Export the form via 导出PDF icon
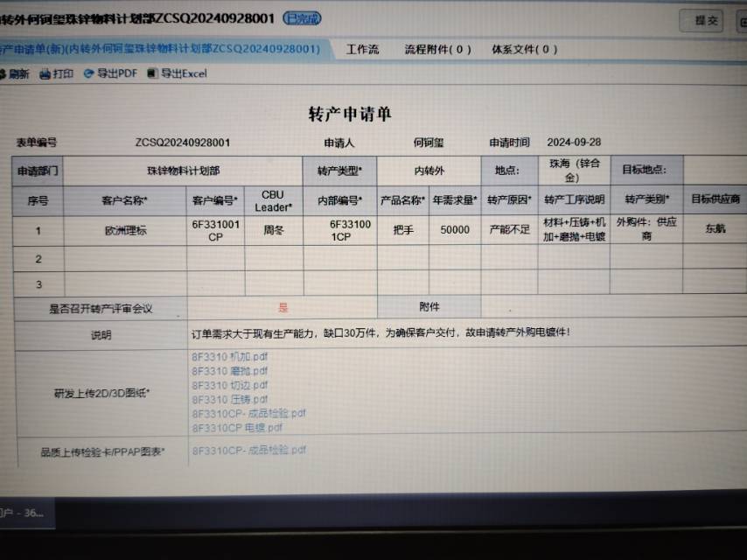Image resolution: width=747 pixels, height=560 pixels. coord(88,74)
